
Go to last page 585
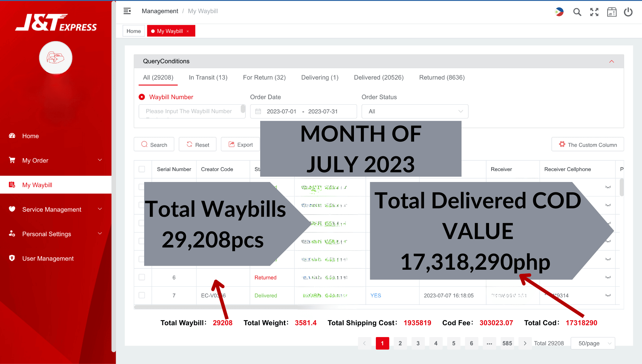tap(507, 343)
